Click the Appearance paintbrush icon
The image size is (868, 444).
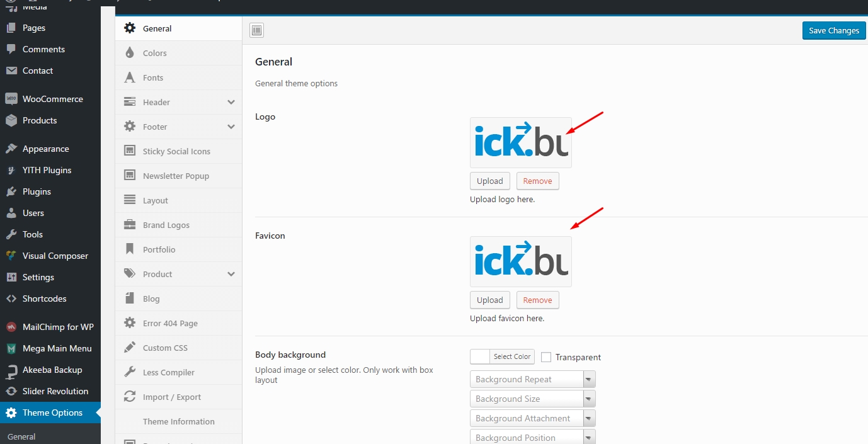(11, 149)
